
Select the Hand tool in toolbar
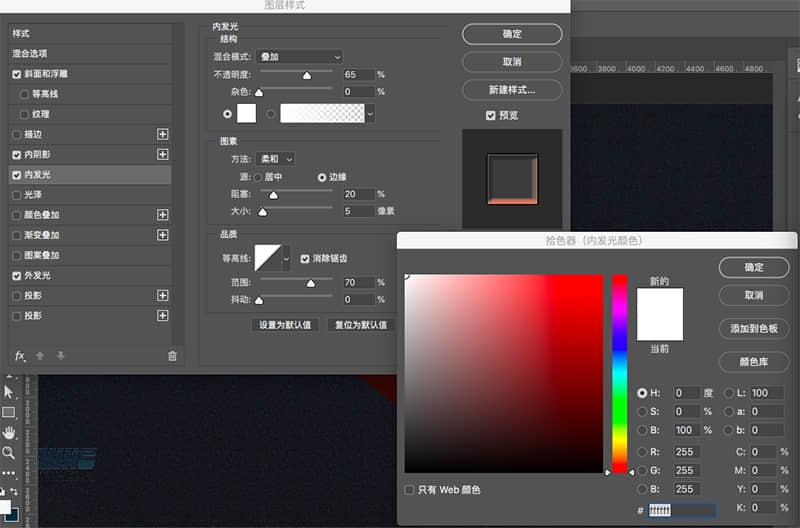coord(9,432)
